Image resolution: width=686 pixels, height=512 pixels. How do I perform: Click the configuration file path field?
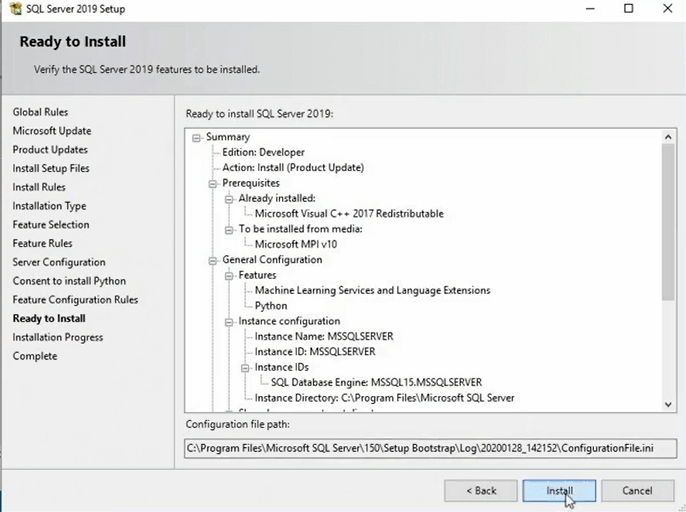(x=430, y=449)
